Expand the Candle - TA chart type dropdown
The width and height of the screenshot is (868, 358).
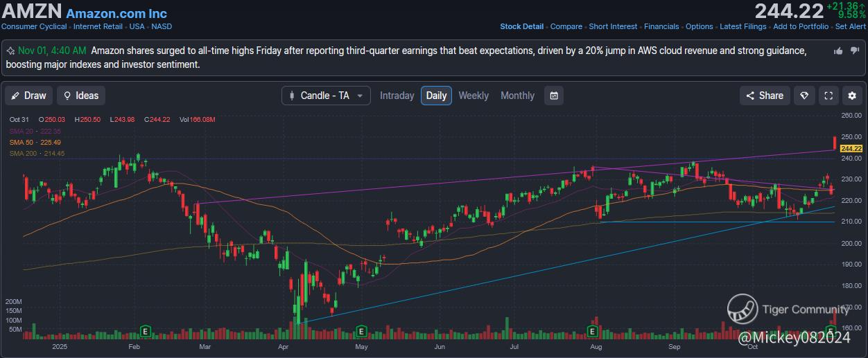[326, 96]
